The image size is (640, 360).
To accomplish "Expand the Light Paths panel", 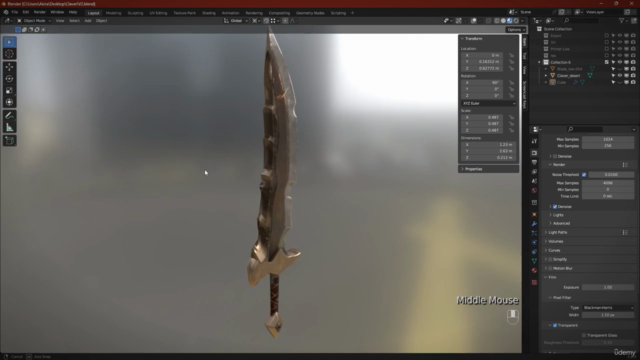I will (x=558, y=232).
